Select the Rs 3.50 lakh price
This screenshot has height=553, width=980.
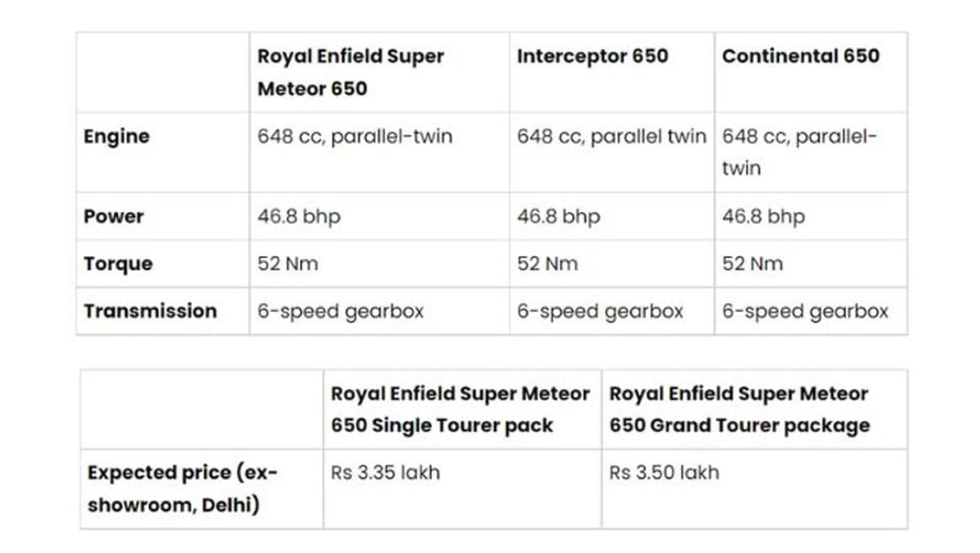664,473
